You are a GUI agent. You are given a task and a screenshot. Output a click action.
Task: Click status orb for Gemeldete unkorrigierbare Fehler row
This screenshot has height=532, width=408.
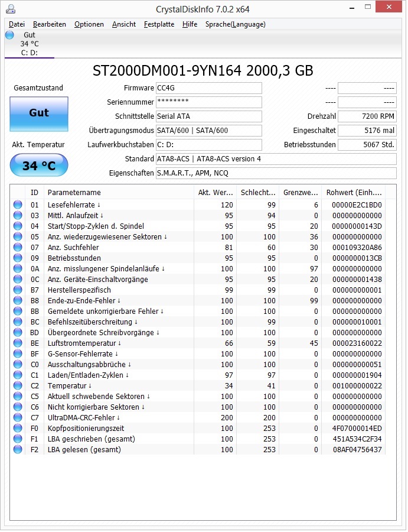coord(18,311)
